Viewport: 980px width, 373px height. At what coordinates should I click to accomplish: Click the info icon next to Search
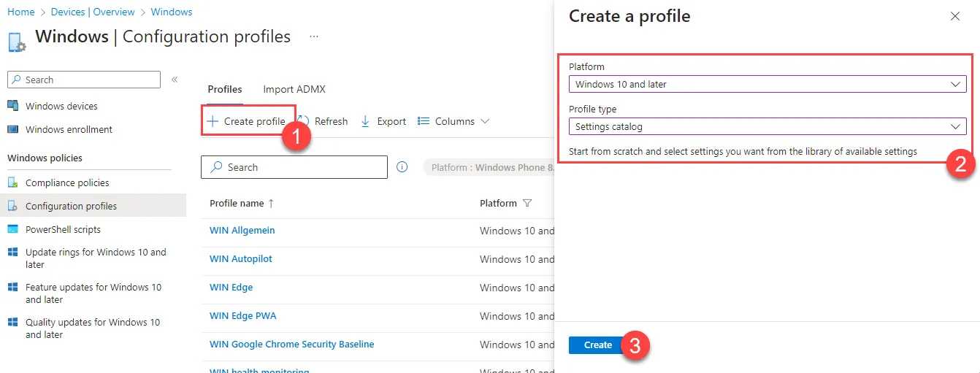tap(402, 167)
